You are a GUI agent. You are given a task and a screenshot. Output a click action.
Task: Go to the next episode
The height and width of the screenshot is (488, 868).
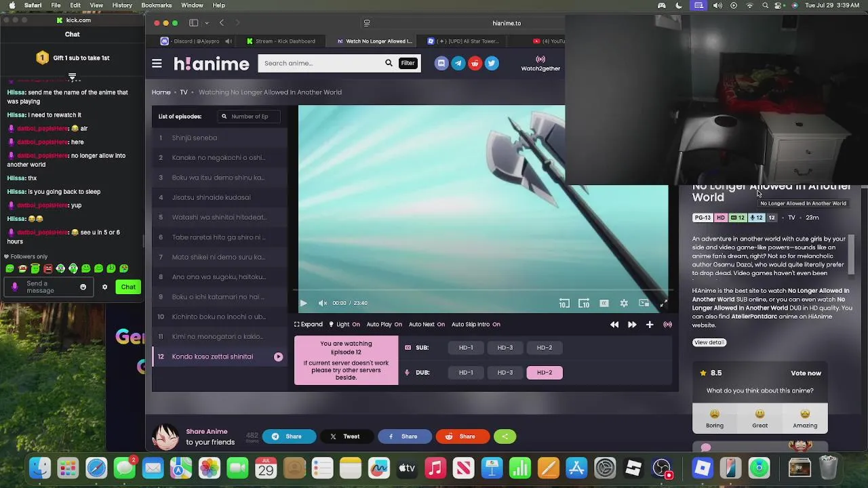[x=632, y=325]
